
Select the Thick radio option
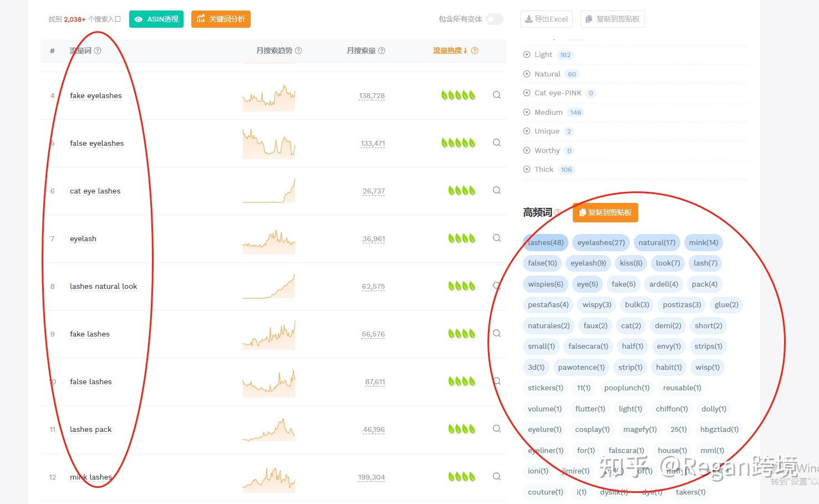[x=527, y=169]
